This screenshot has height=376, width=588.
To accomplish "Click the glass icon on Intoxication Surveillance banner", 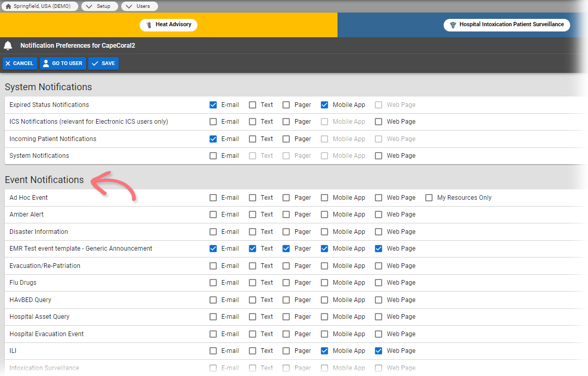I will pyautogui.click(x=453, y=24).
